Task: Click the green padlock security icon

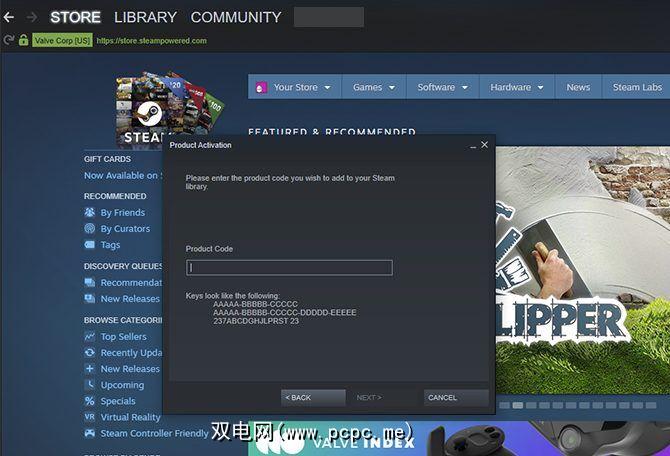Action: click(24, 40)
